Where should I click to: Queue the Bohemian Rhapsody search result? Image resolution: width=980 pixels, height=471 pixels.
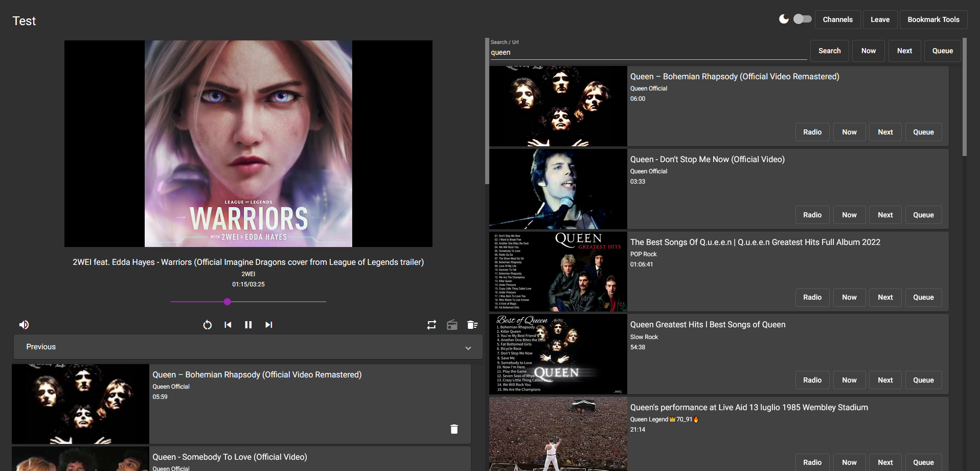coord(924,132)
